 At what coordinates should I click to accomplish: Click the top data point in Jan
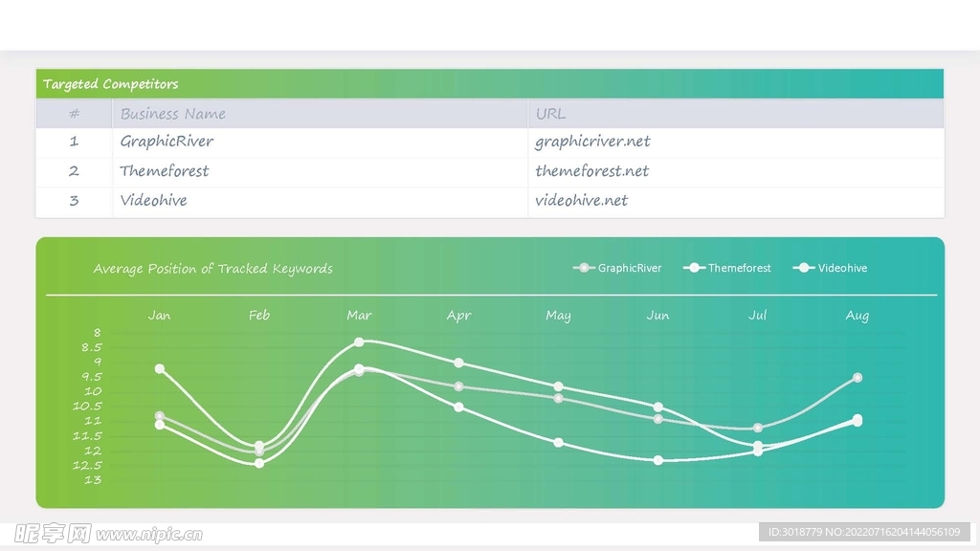point(160,368)
